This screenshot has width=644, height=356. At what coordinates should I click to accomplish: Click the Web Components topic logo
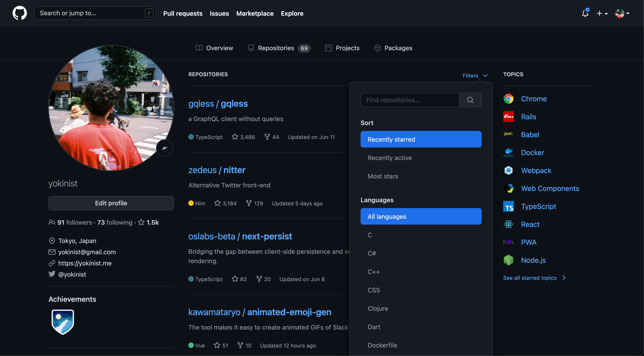coord(509,188)
